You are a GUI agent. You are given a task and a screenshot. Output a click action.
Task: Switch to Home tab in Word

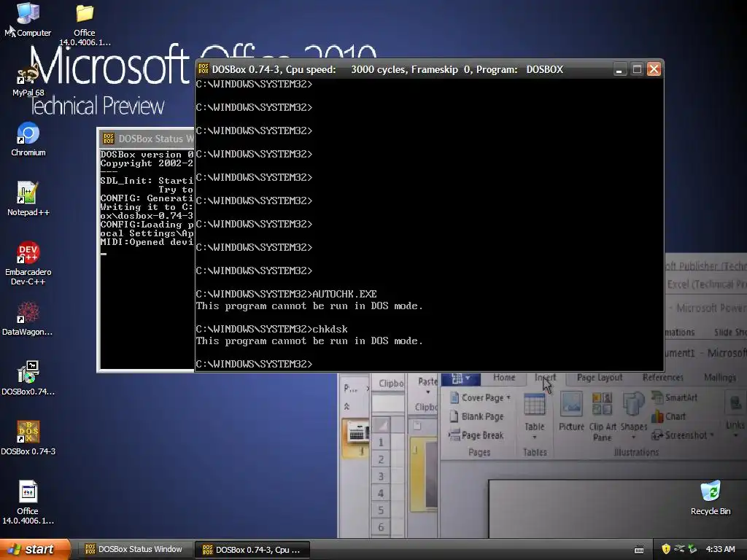pyautogui.click(x=504, y=377)
